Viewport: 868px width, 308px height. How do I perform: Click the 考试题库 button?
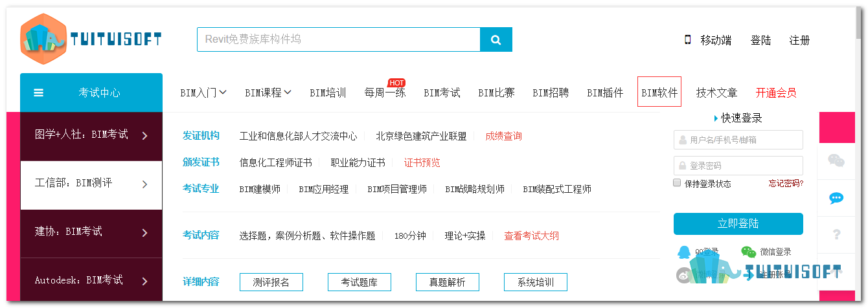point(359,282)
